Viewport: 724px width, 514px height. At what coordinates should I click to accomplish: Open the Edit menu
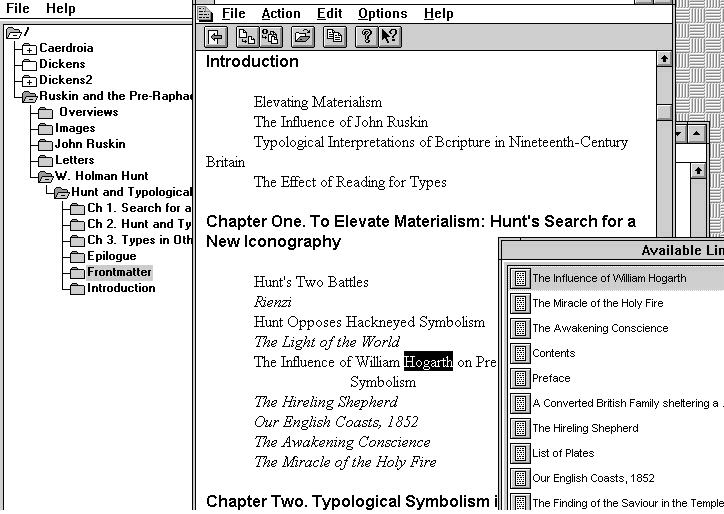coord(330,14)
